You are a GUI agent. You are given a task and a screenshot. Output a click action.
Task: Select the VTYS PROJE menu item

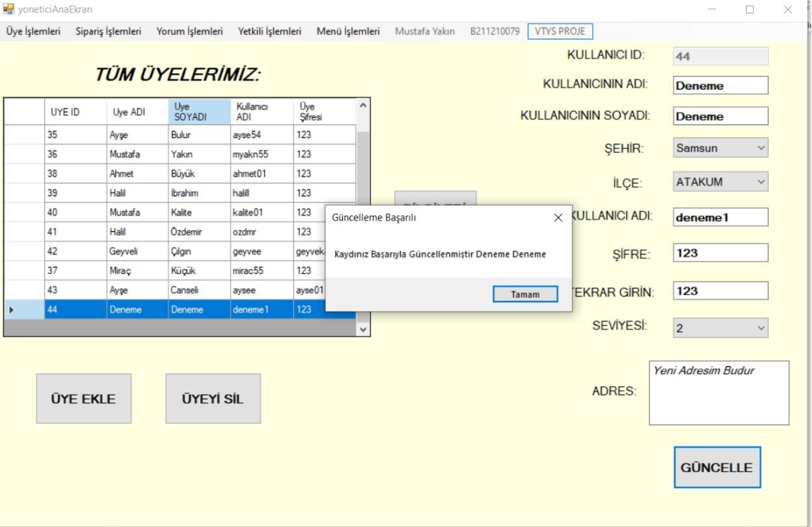pos(560,31)
